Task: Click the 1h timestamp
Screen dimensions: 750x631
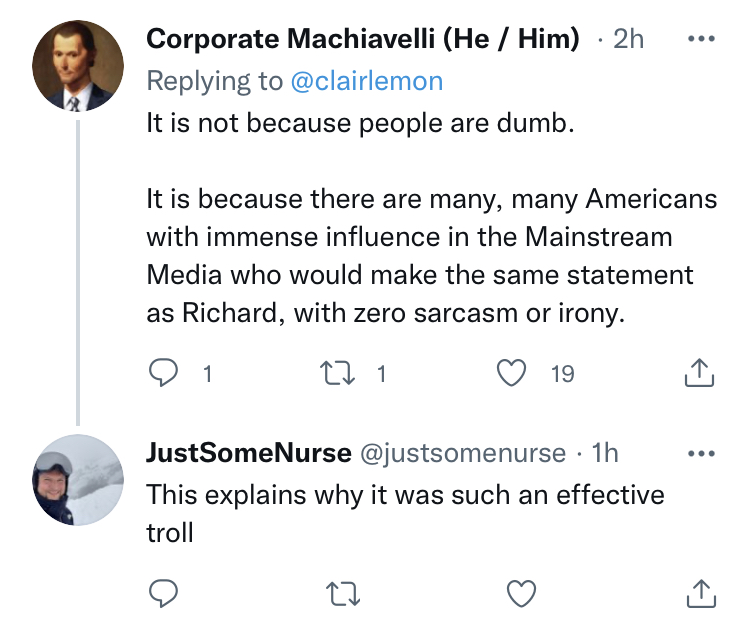Action: (605, 453)
